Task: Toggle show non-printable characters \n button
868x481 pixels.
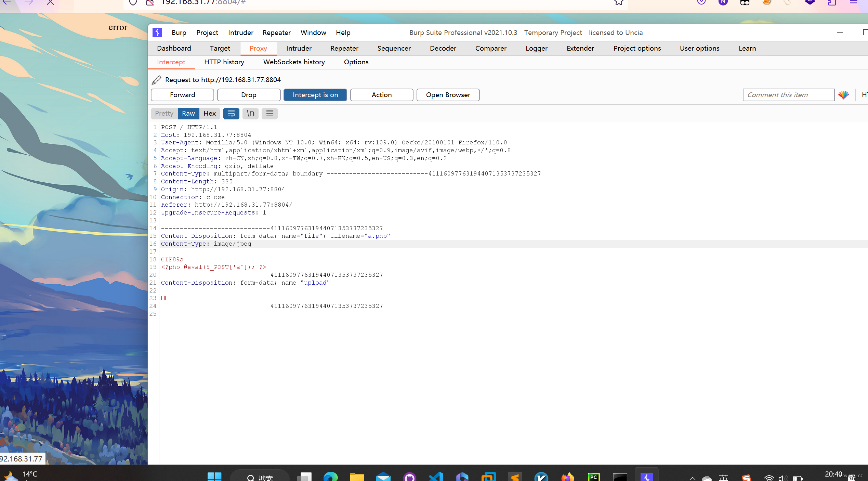Action: point(250,114)
